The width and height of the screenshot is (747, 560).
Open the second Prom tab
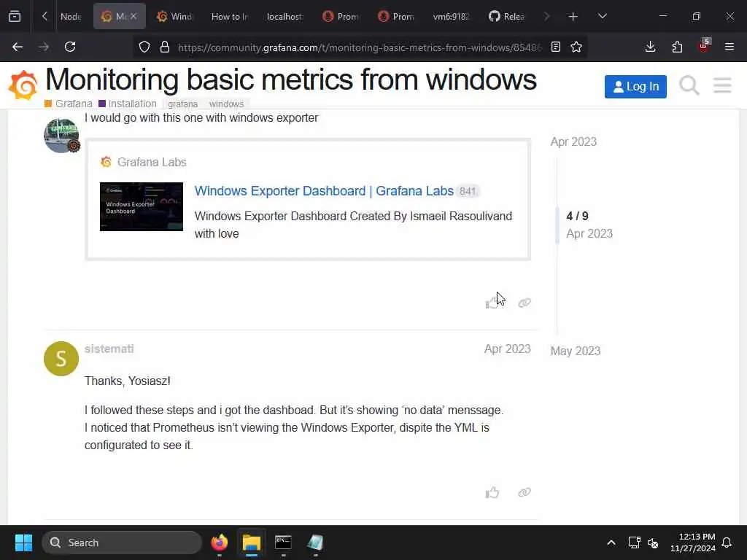395,16
